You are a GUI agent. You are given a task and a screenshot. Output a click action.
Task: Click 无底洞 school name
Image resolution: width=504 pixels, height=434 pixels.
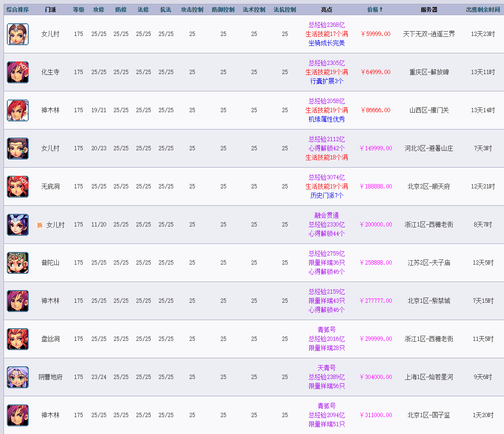[51, 186]
